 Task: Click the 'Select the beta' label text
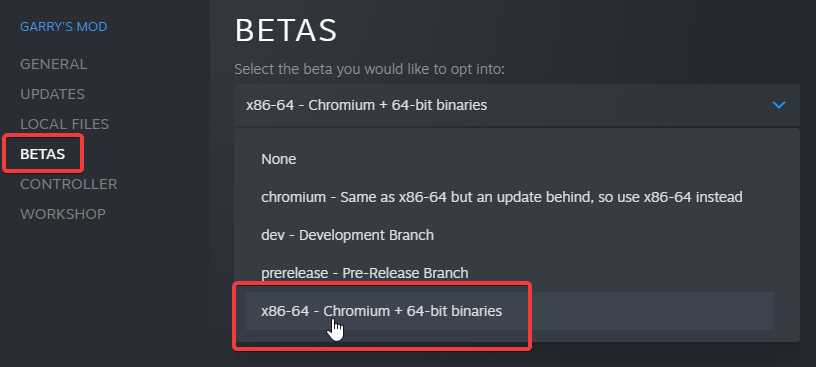point(369,69)
